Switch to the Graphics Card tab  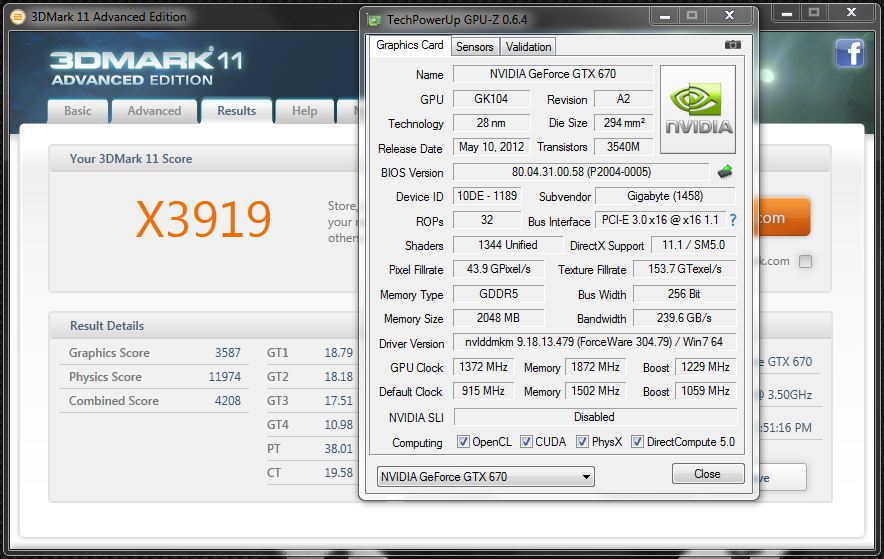[410, 45]
